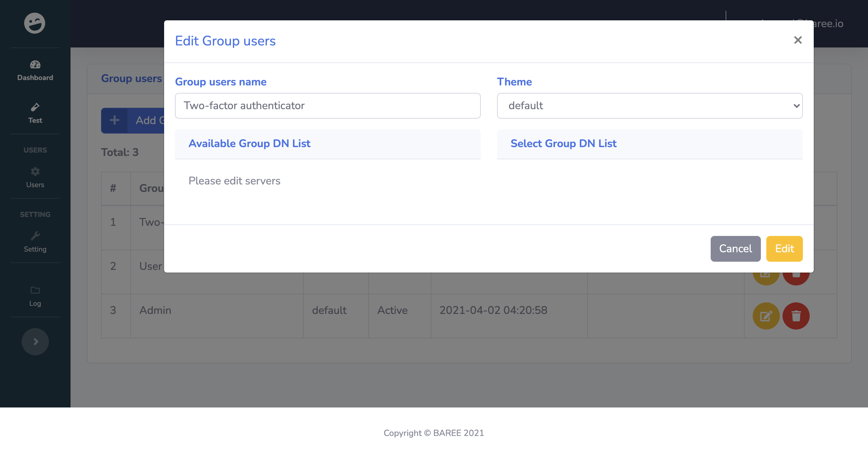Click the yellow edit icon on User row
Viewport: 868px width, 459px height.
(766, 272)
